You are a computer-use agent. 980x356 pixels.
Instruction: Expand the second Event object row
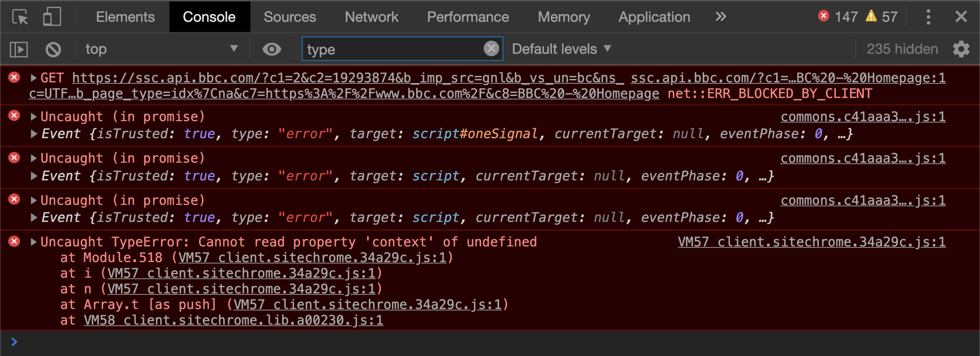coord(34,176)
